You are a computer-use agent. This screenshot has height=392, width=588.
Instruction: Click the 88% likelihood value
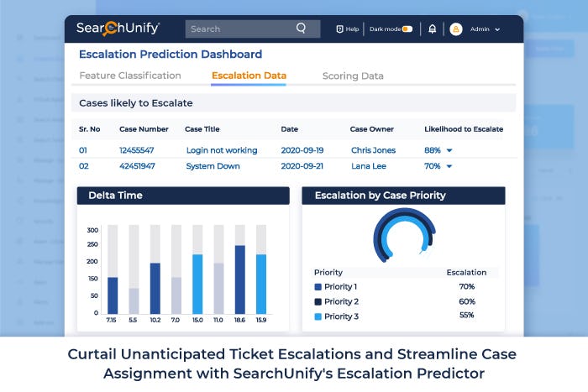pyautogui.click(x=432, y=150)
